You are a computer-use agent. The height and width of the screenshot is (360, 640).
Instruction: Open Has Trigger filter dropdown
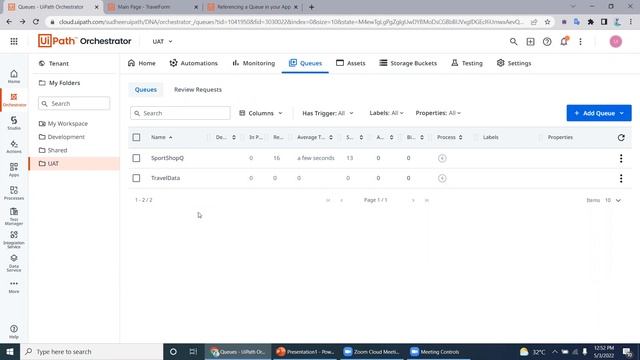tap(328, 113)
